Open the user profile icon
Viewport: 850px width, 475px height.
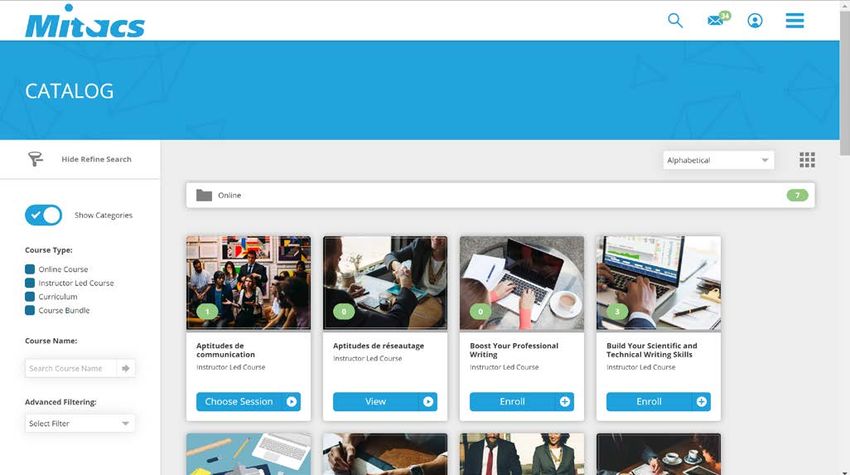[x=755, y=21]
